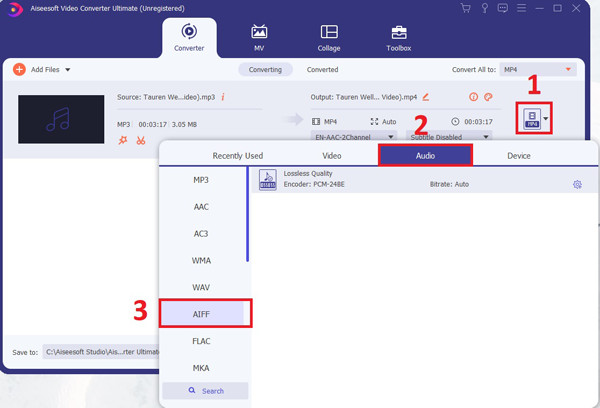The height and width of the screenshot is (408, 600).
Task: Select AIFF in the format list
Action: (201, 314)
